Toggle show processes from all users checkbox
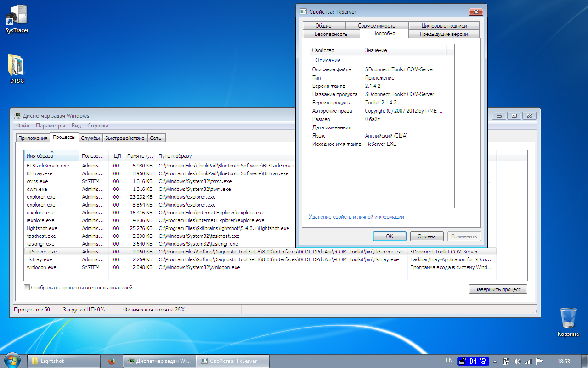This screenshot has height=368, width=588. point(27,287)
